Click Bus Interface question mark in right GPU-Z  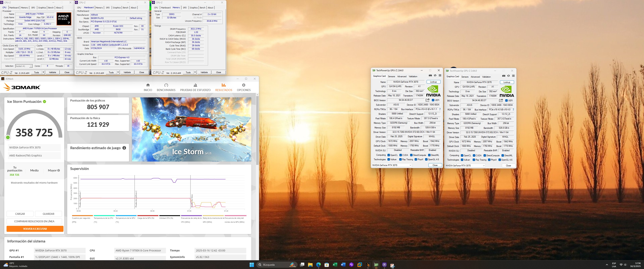coord(513,110)
